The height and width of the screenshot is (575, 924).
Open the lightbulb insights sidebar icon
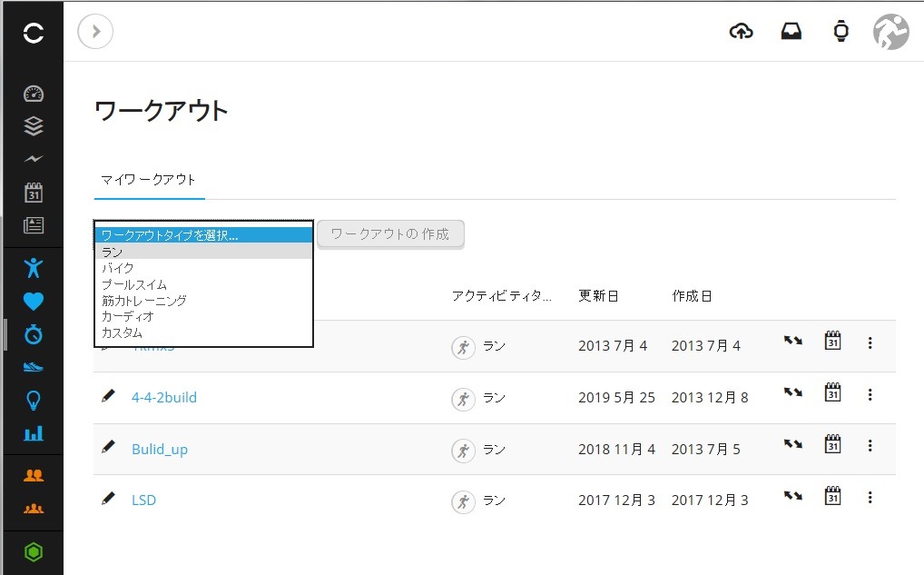[x=34, y=401]
